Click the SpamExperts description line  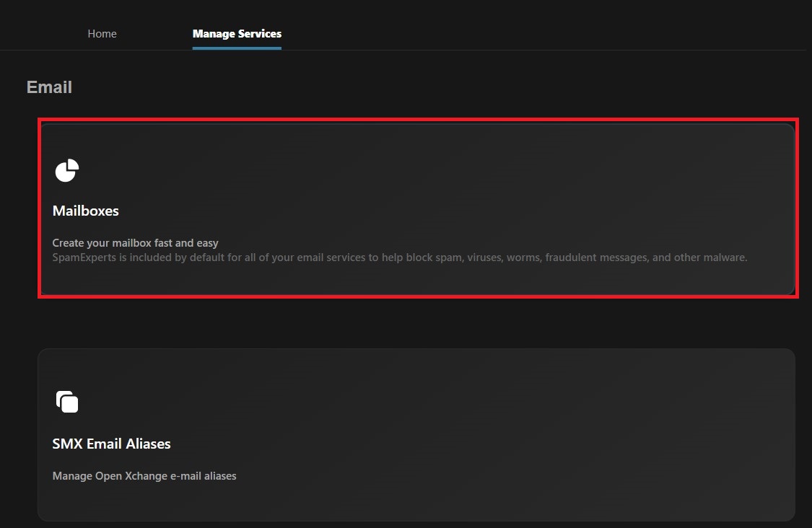[x=399, y=257]
